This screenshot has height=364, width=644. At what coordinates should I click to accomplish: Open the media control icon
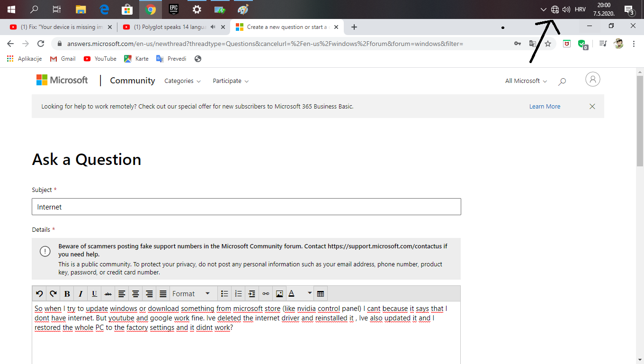603,44
